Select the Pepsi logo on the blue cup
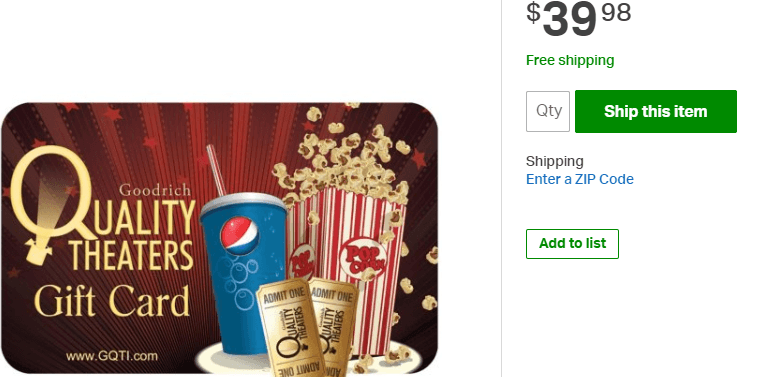This screenshot has width=777, height=377. point(239,232)
